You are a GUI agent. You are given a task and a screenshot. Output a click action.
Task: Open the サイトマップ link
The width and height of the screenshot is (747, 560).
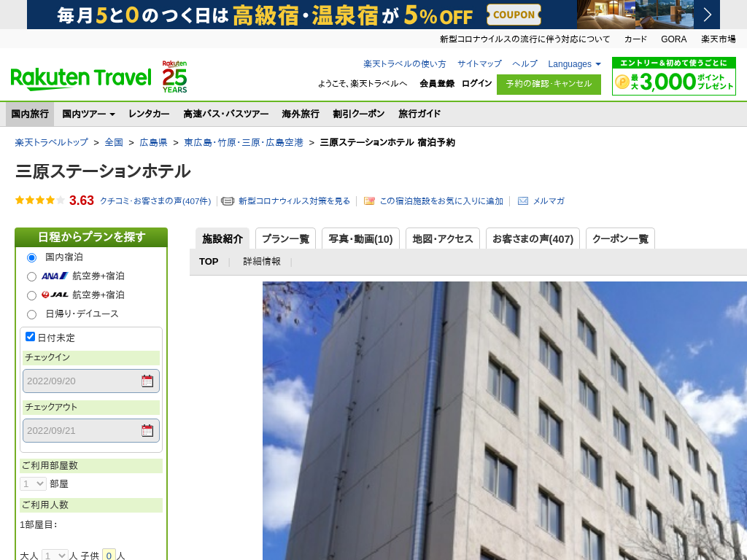(x=479, y=64)
